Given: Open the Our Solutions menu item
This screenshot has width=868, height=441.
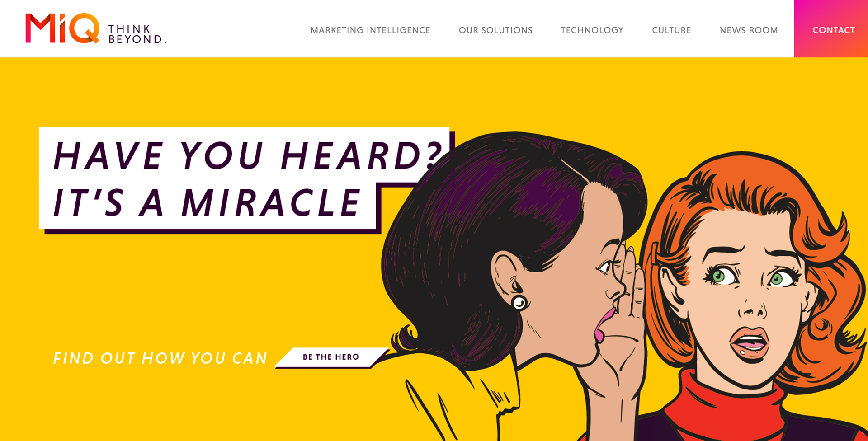Looking at the screenshot, I should click(x=495, y=30).
